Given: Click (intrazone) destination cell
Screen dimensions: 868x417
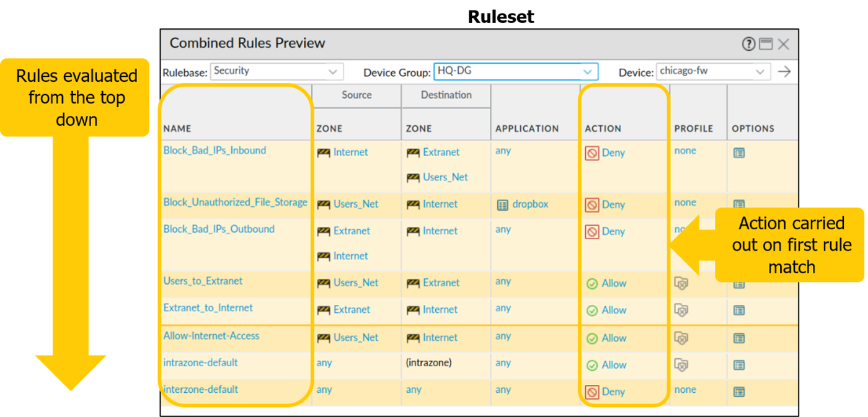Looking at the screenshot, I should click(429, 363).
